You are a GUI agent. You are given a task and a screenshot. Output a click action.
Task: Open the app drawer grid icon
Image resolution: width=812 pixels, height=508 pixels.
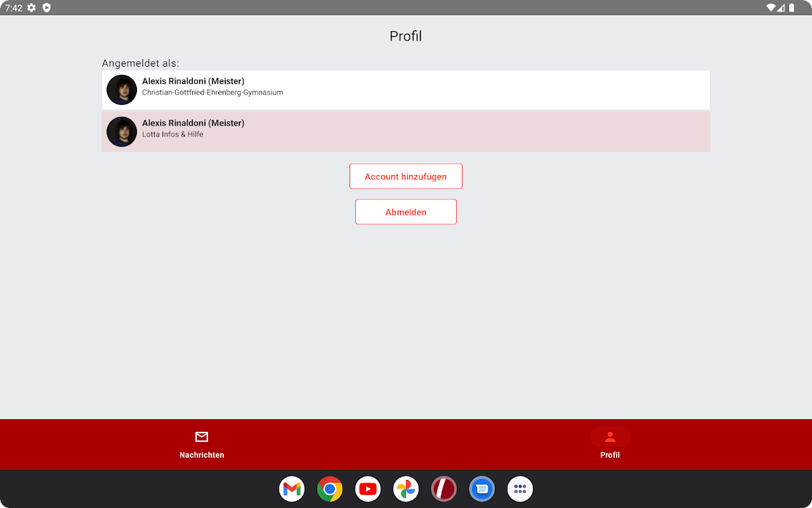pos(520,489)
